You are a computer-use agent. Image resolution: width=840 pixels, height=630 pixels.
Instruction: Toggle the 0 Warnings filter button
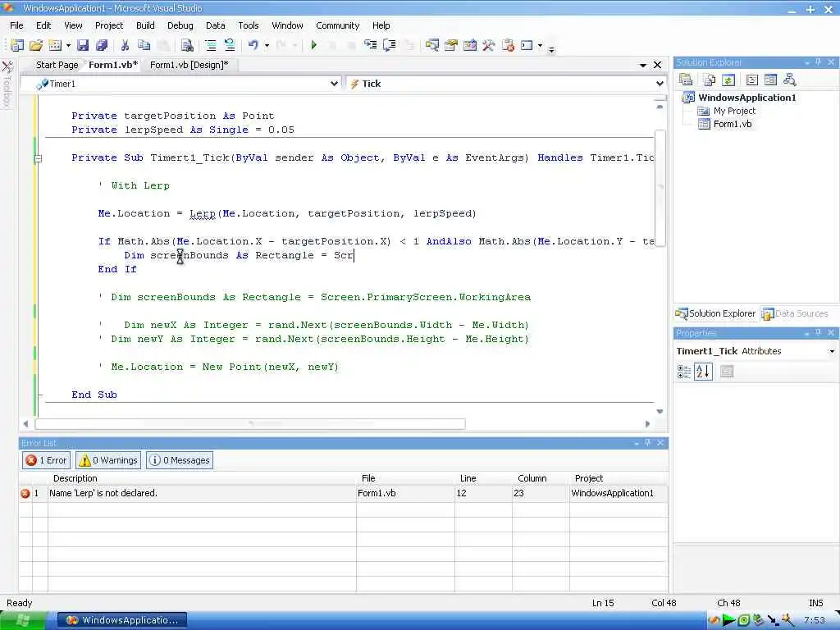click(108, 460)
